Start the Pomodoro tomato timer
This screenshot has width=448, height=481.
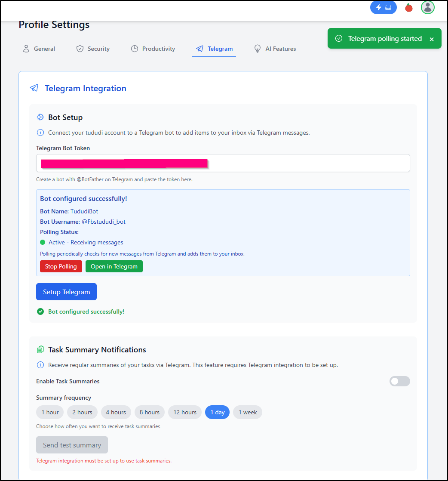click(409, 8)
